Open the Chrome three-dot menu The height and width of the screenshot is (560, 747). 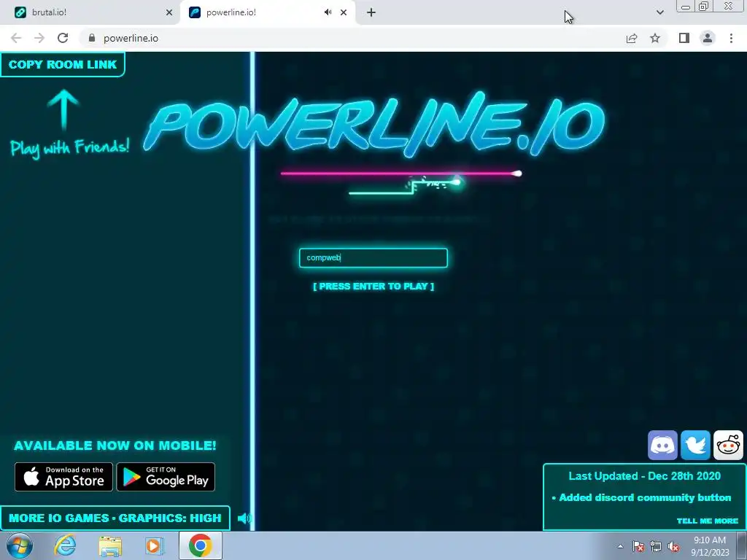pyautogui.click(x=731, y=38)
